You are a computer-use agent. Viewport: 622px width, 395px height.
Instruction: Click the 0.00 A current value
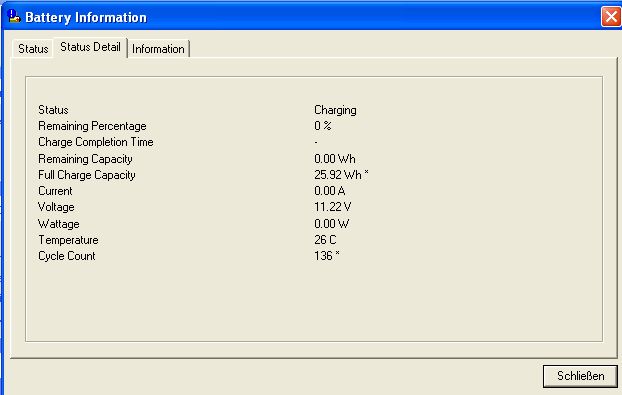tap(330, 191)
